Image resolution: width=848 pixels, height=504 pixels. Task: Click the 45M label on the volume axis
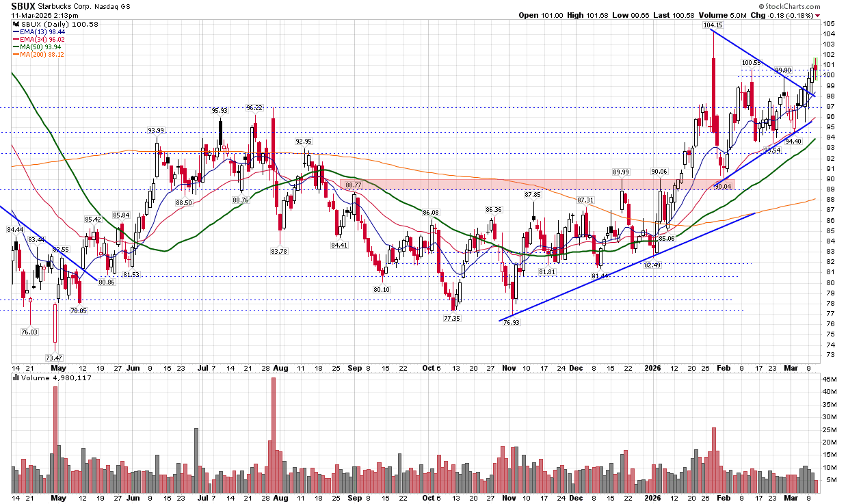[831, 379]
